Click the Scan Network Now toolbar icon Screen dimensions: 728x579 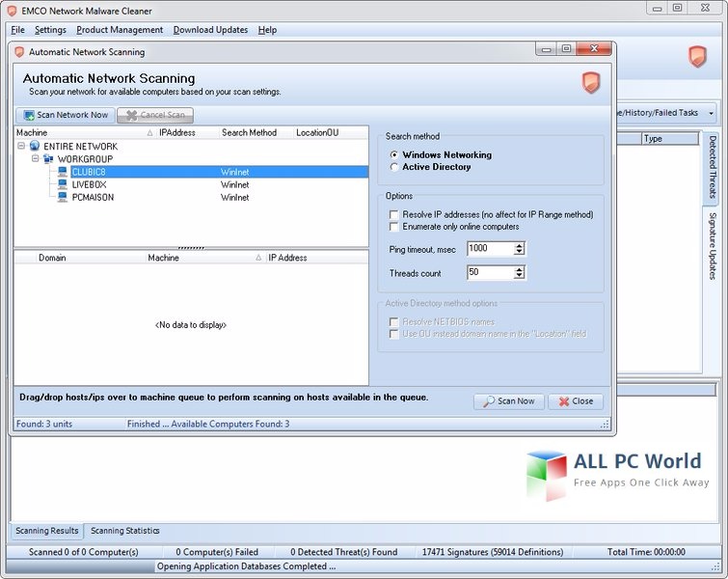(x=29, y=115)
